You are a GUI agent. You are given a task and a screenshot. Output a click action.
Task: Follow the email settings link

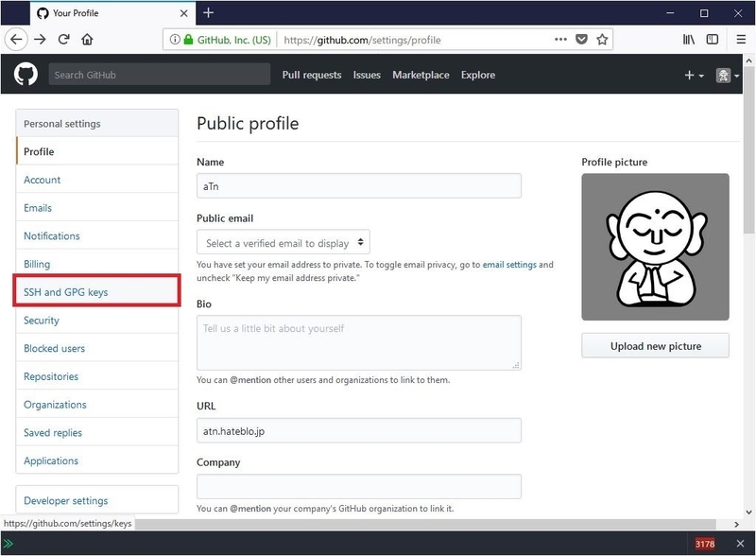click(509, 265)
